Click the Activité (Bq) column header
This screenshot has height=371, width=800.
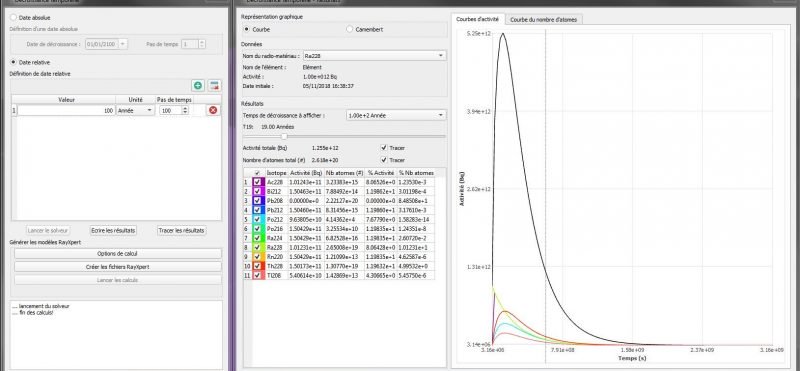pos(306,173)
